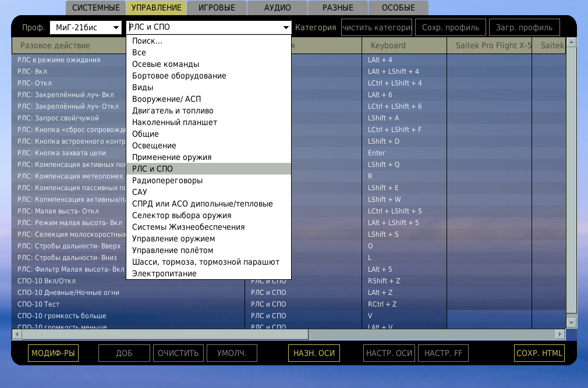588x388 pixels.
Task: Switch to the СИСТЕМНЫЕ tab
Action: pos(95,8)
